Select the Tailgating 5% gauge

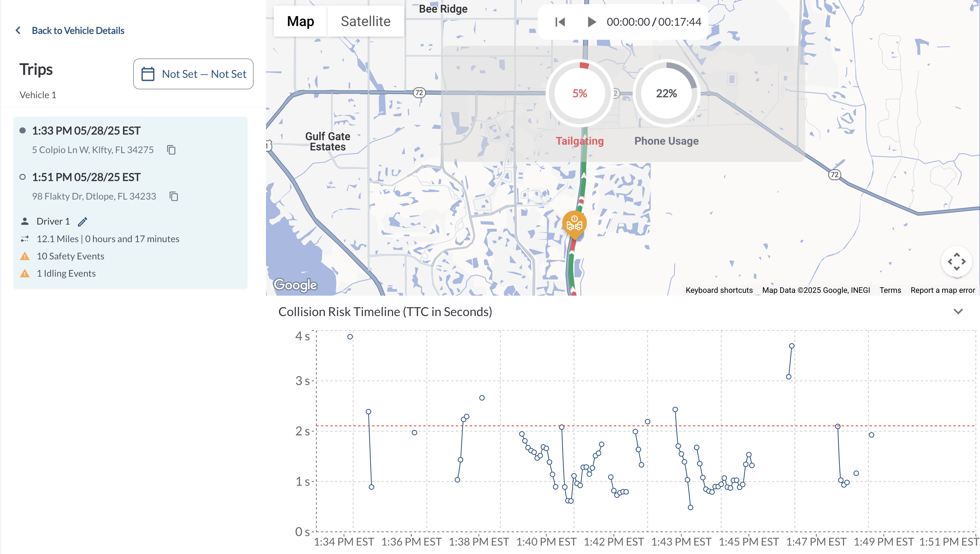coord(579,94)
